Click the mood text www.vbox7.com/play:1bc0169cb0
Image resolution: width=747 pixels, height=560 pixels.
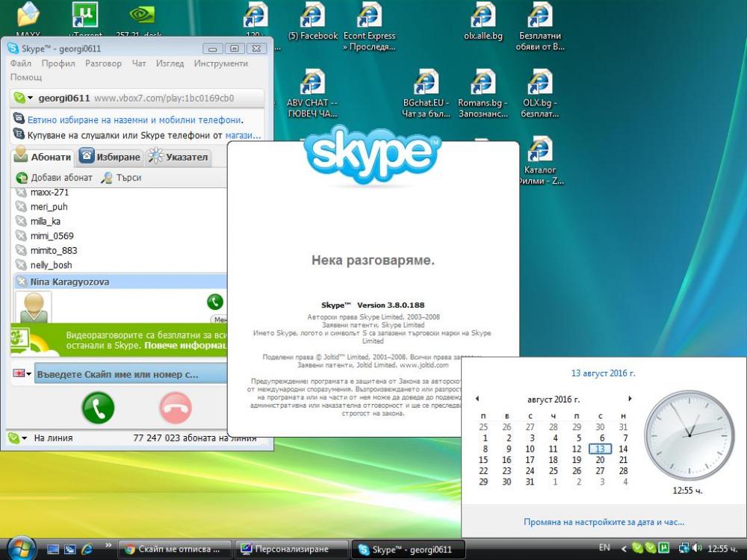[x=164, y=98]
